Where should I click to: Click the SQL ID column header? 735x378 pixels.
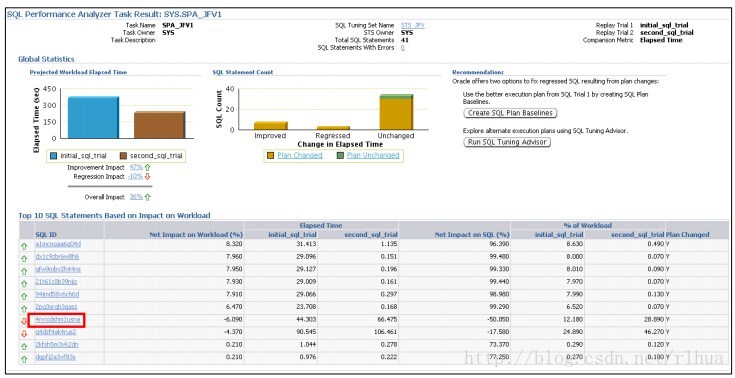[x=46, y=234]
